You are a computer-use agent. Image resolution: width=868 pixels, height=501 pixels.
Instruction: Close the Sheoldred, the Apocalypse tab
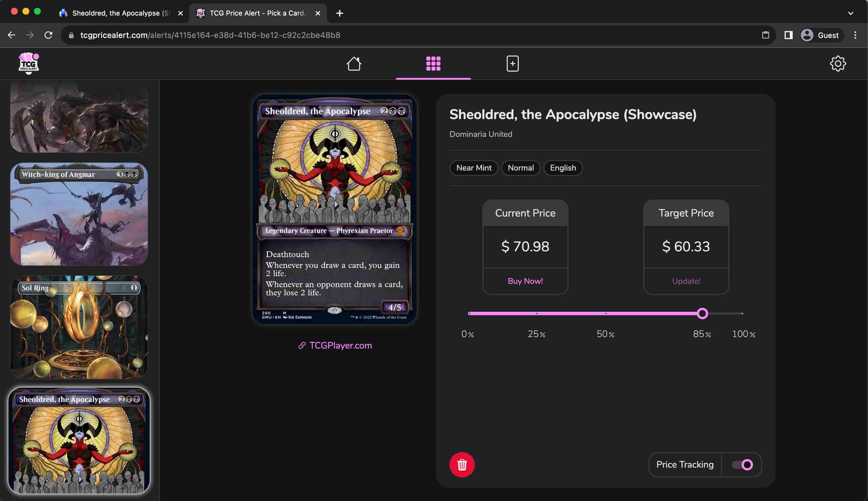[180, 13]
